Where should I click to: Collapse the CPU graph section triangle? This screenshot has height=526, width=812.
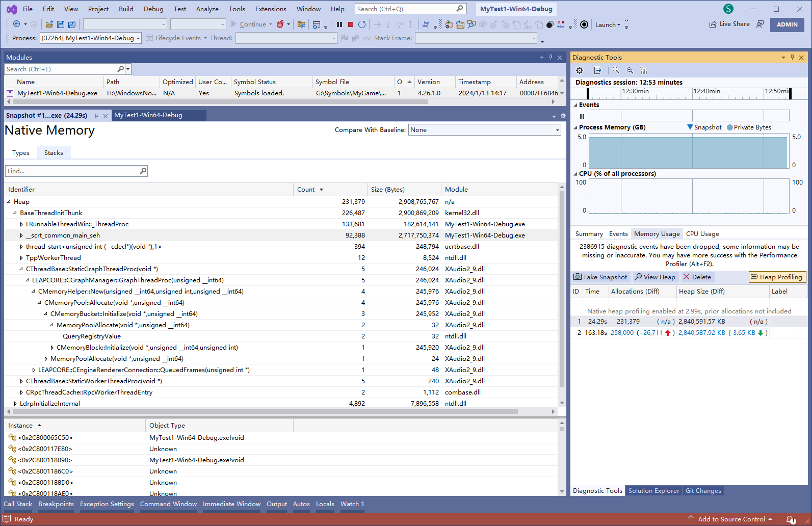point(575,174)
